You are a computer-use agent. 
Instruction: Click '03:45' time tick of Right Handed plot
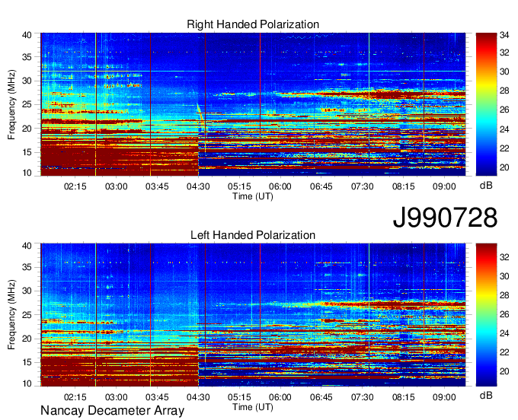coord(157,186)
